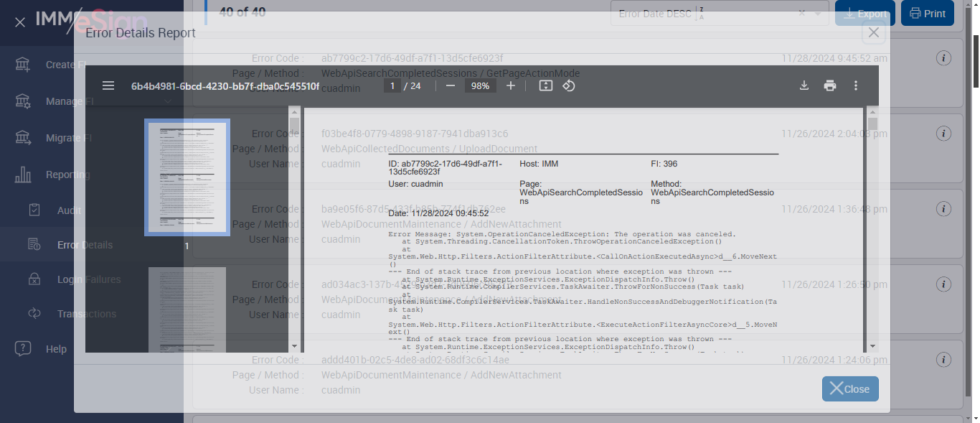Click the Help question bubble icon
The height and width of the screenshot is (423, 980).
point(23,348)
